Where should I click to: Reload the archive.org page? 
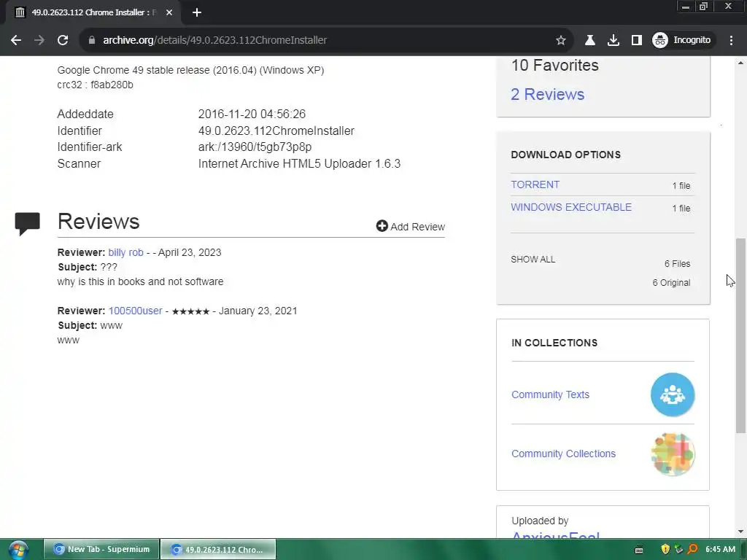tap(63, 40)
